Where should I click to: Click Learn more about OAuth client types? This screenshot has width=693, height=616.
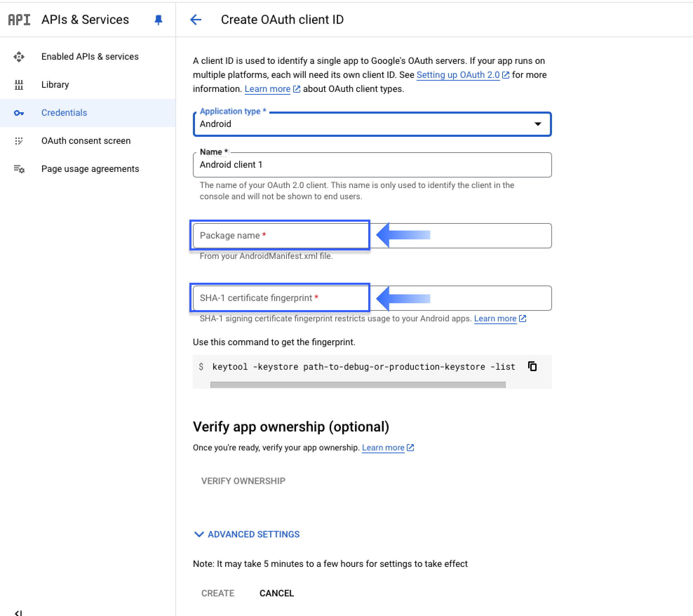[268, 89]
